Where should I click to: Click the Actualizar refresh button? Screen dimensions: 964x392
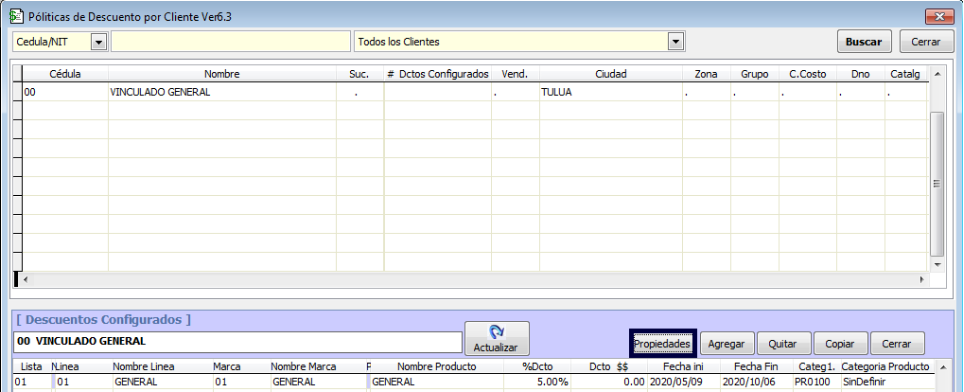pos(496,339)
